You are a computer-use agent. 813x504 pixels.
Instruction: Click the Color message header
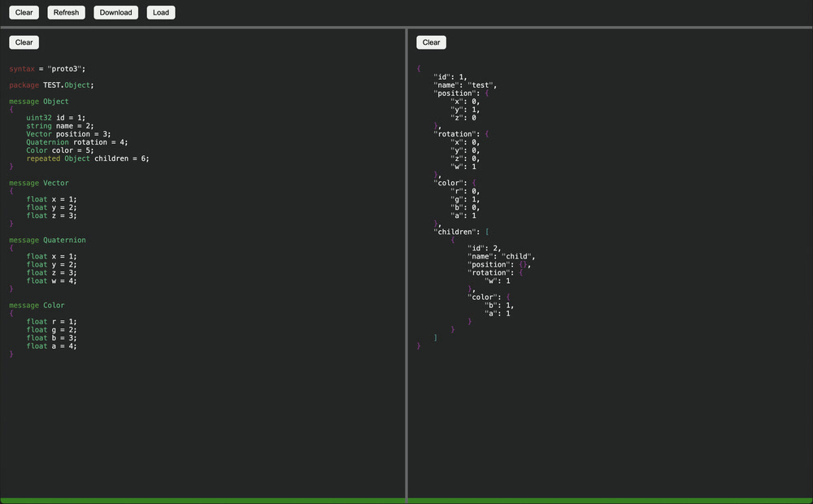38,304
